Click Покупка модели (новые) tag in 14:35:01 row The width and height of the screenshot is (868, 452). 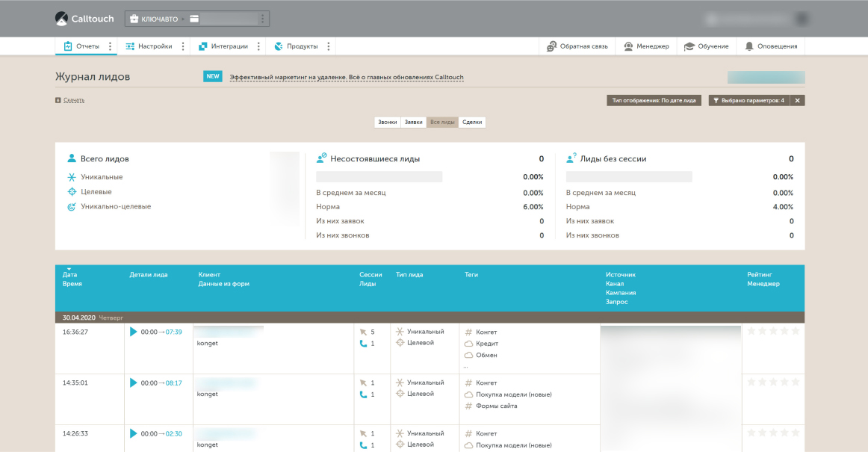coord(514,394)
